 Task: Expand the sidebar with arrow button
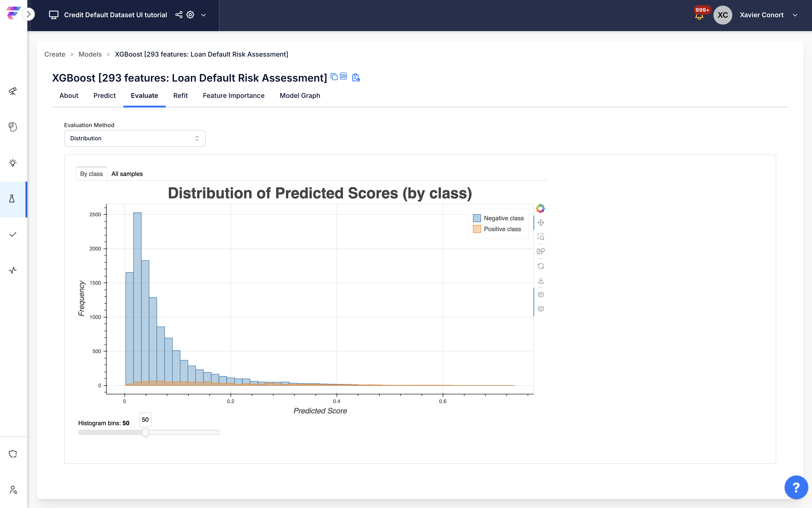pos(29,14)
